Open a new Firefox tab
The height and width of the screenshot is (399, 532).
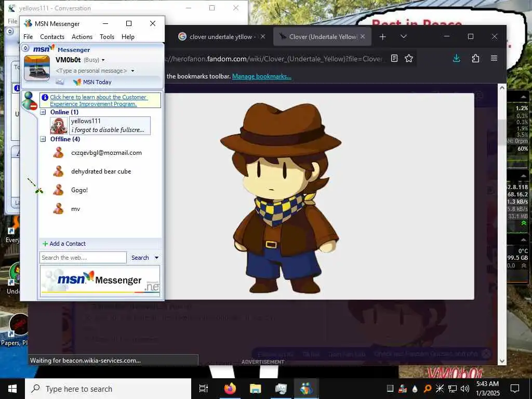coord(382,37)
